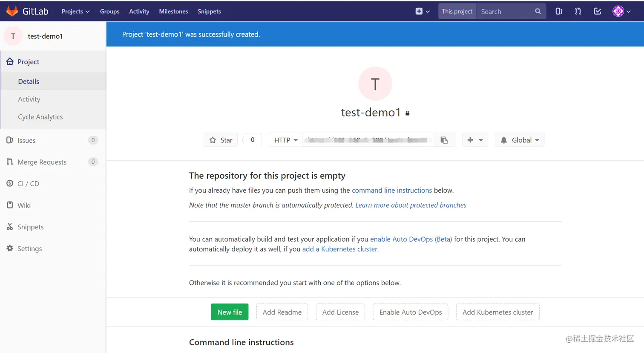Click the Add License button

tap(340, 312)
